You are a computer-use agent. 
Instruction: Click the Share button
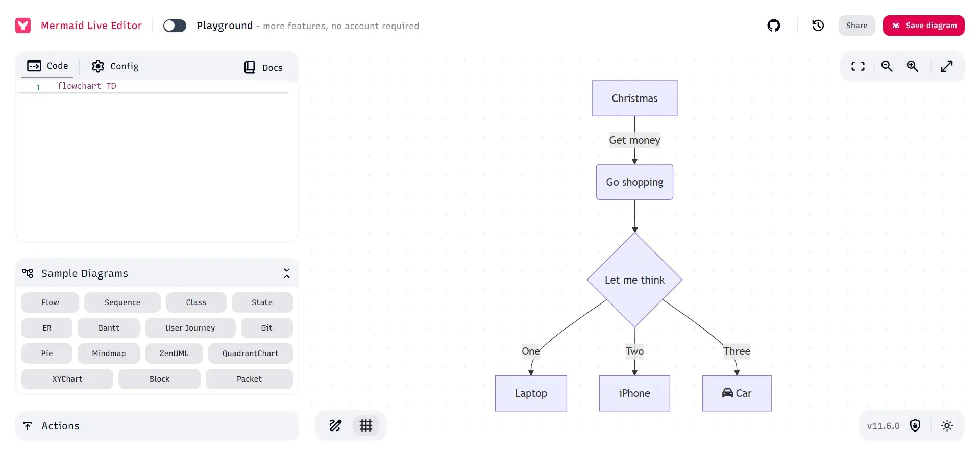pos(856,26)
